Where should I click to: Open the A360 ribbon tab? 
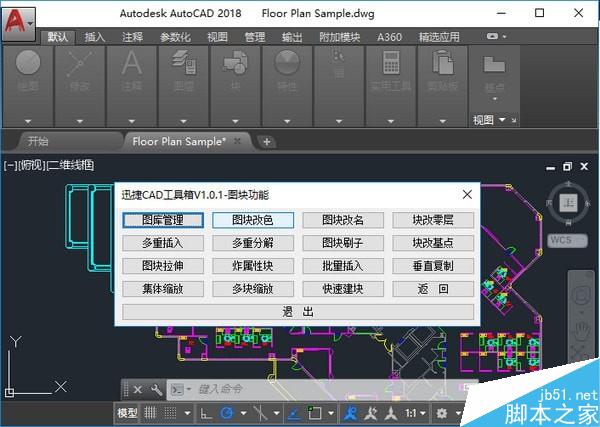(x=389, y=37)
